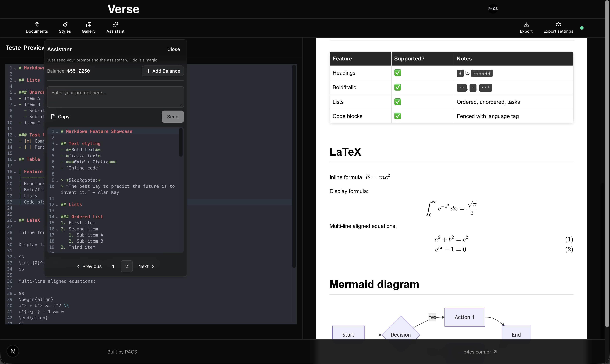Click the Add Balance button

pos(163,71)
